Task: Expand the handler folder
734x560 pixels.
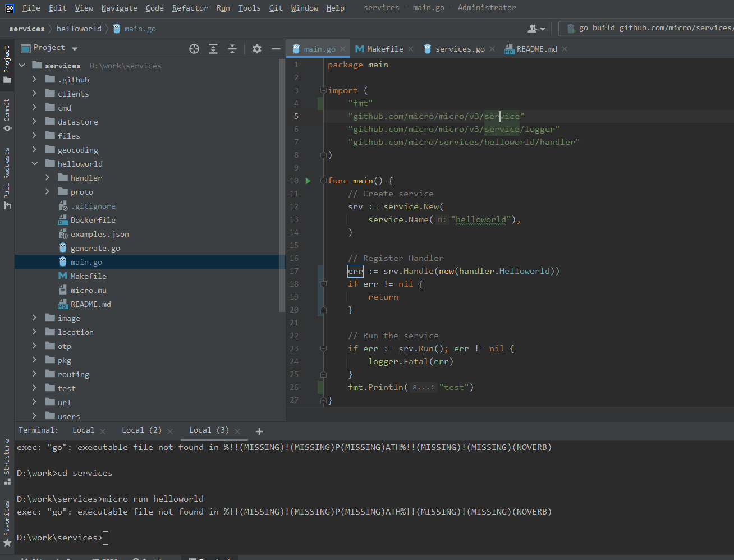Action: coord(48,178)
